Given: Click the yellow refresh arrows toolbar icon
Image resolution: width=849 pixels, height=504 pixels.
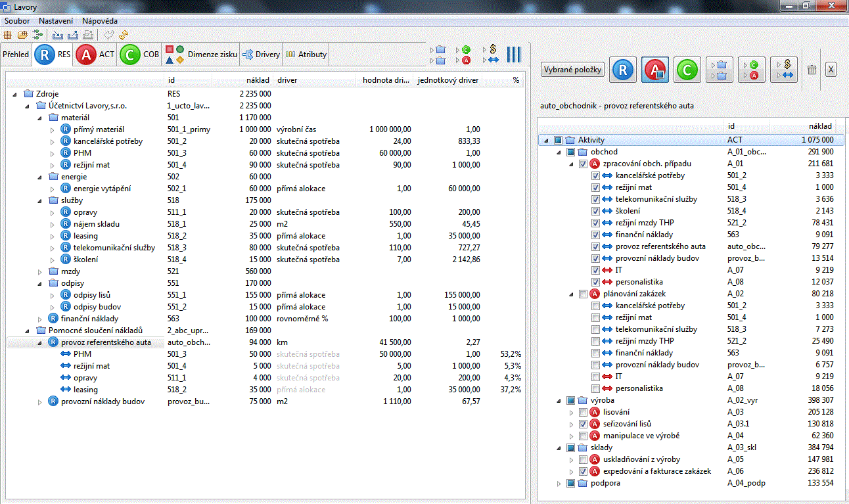Looking at the screenshot, I should click(x=124, y=35).
